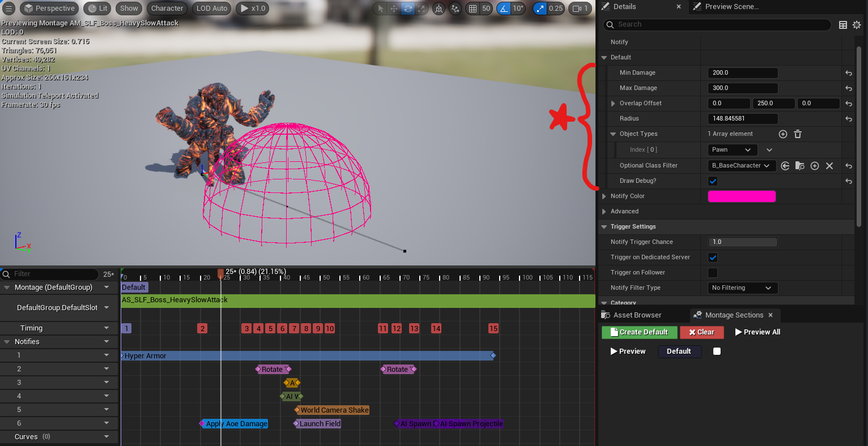Expand the Overlap Offset property
Viewport: 868px width, 446px height.
(613, 104)
